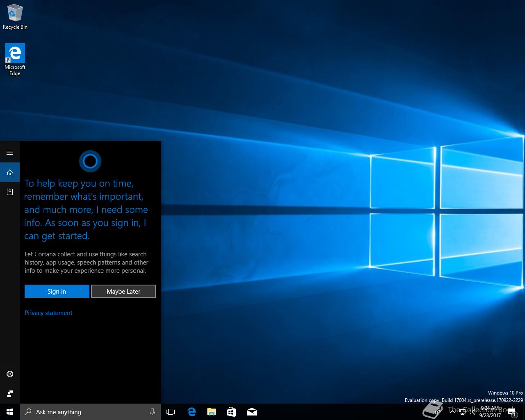This screenshot has height=420, width=525.
Task: Open File Explorer from the taskbar
Action: pyautogui.click(x=212, y=412)
